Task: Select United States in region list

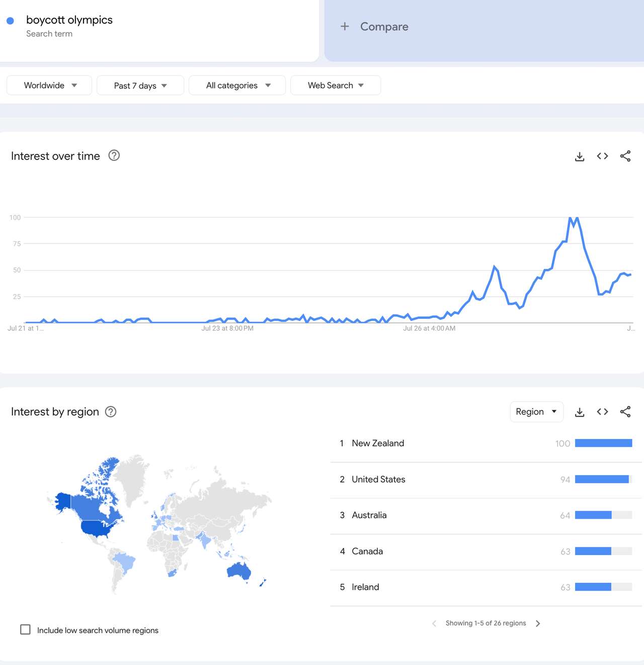Action: (x=378, y=479)
